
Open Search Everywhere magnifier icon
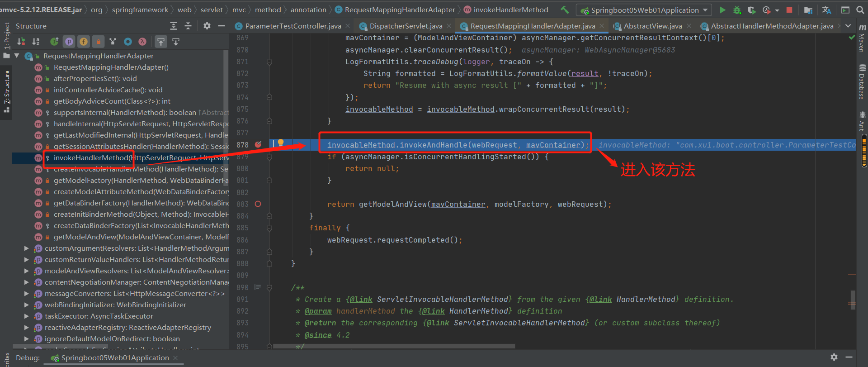(x=860, y=10)
